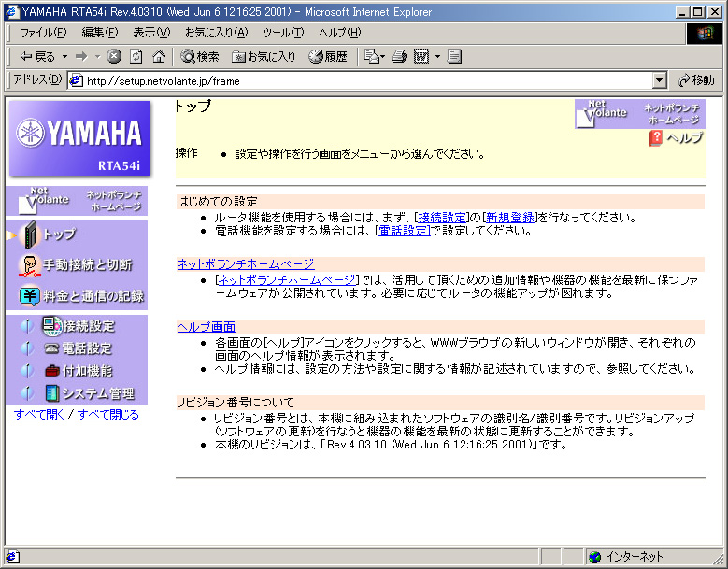Click the すべて開く link

click(39, 415)
